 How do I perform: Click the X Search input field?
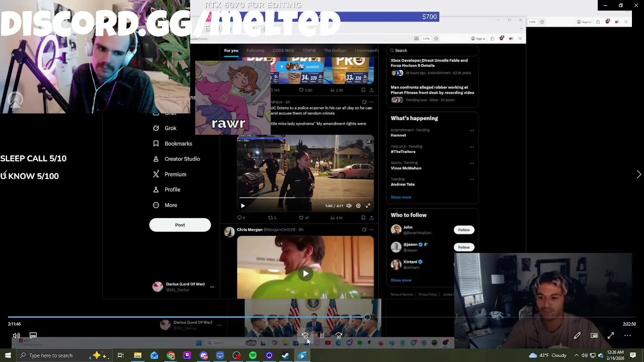(433, 50)
